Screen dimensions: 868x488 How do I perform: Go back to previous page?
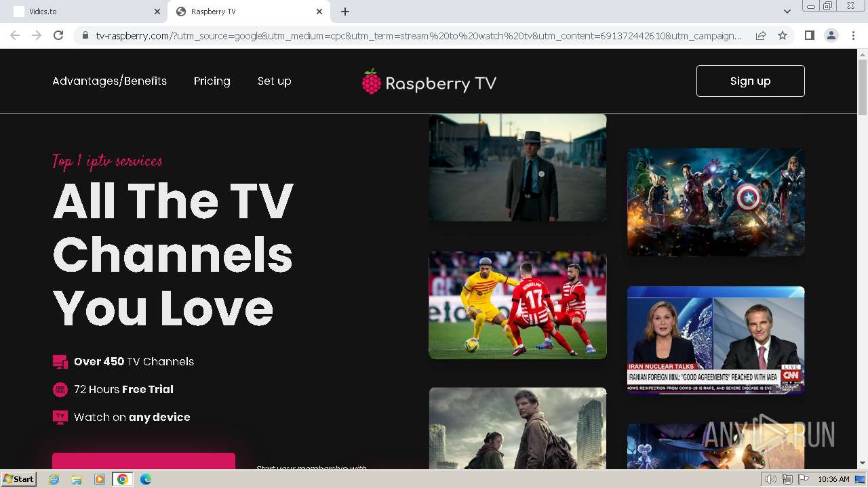[15, 35]
